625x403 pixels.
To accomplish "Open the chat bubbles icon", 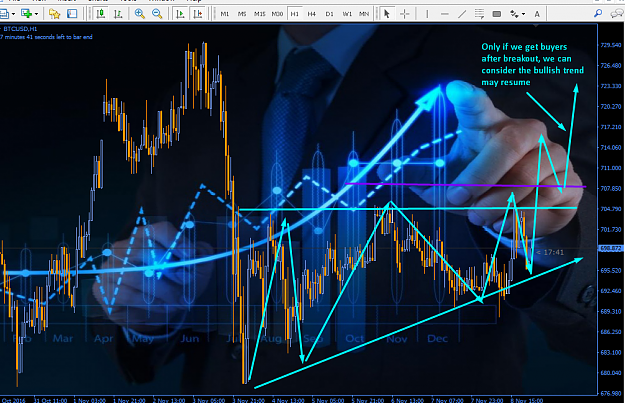I will point(617,14).
